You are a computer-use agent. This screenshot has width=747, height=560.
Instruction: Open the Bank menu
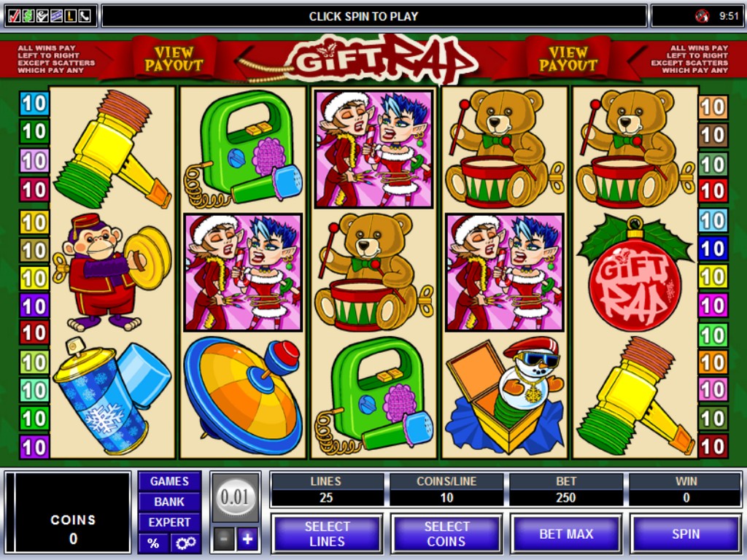click(x=169, y=502)
